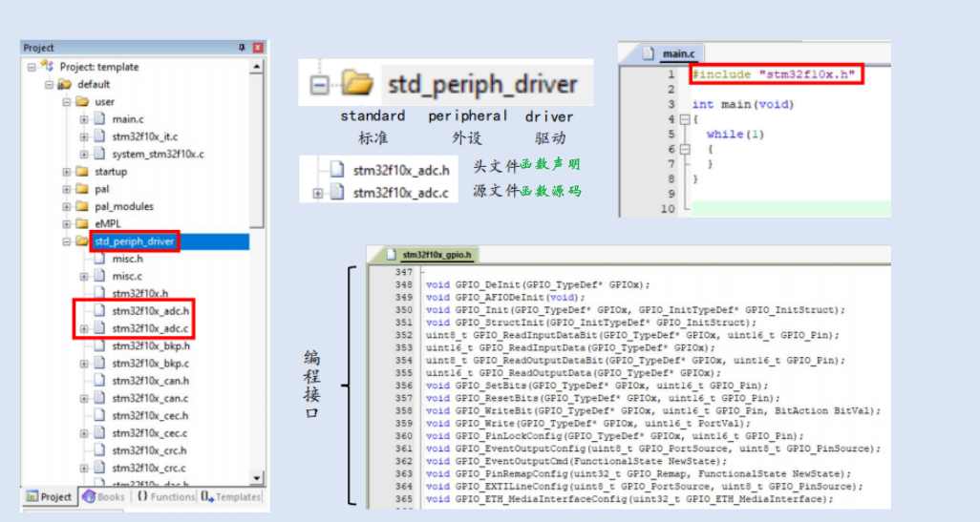Expand stm32f10x_adc.c in project tree

click(x=84, y=328)
